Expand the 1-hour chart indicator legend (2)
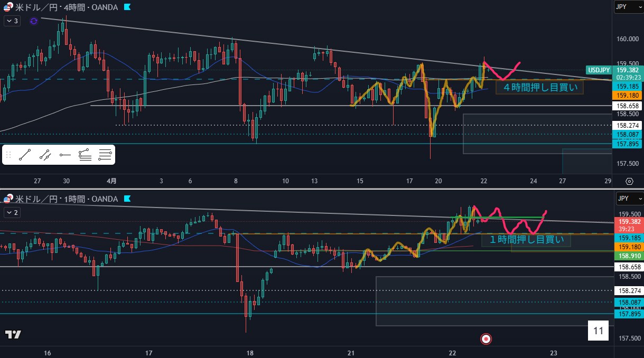 [x=12, y=212]
